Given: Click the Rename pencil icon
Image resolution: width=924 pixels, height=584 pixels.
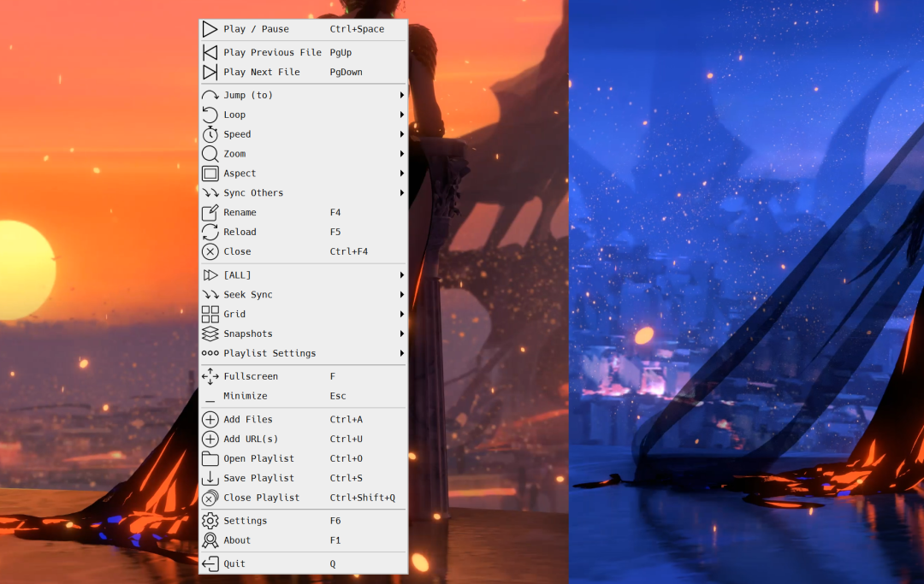Looking at the screenshot, I should [x=210, y=213].
